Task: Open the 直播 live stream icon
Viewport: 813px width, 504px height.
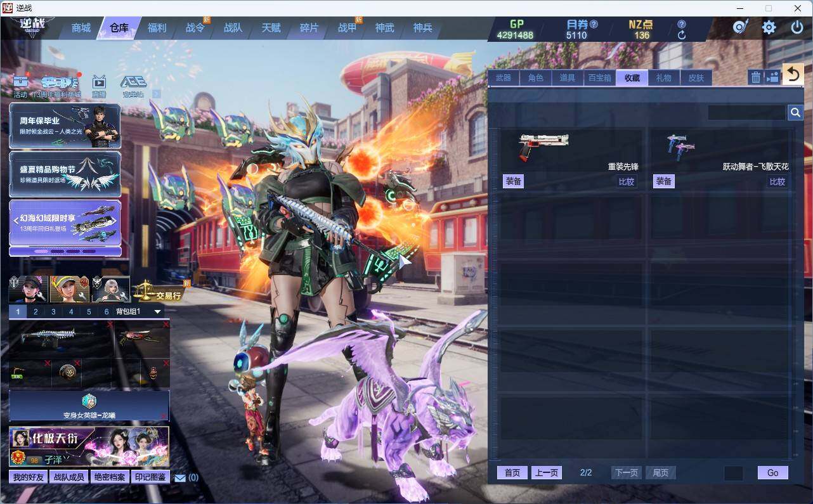Action: [99, 87]
